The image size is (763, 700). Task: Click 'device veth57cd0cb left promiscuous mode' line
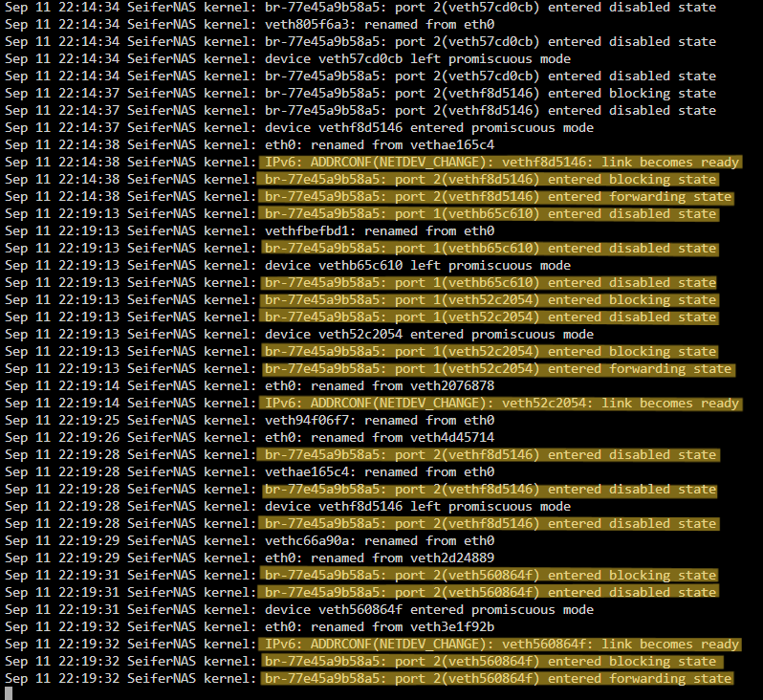[x=288, y=59]
